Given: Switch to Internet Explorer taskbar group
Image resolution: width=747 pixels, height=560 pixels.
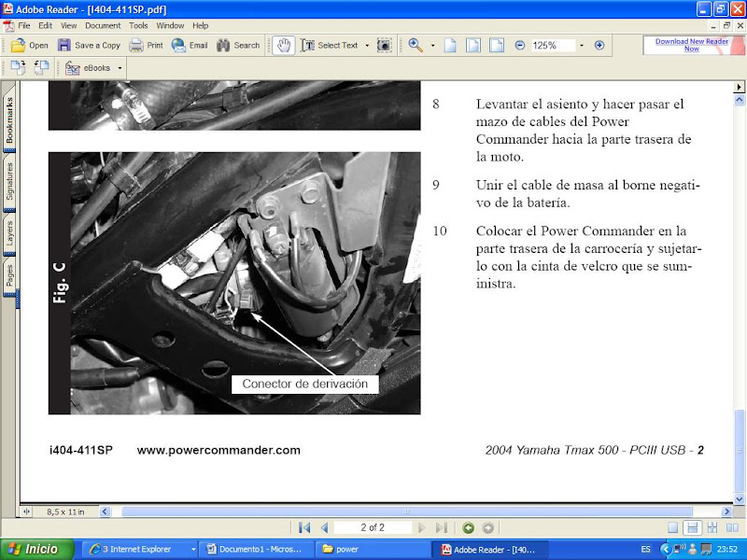Looking at the screenshot, I should coord(142,549).
